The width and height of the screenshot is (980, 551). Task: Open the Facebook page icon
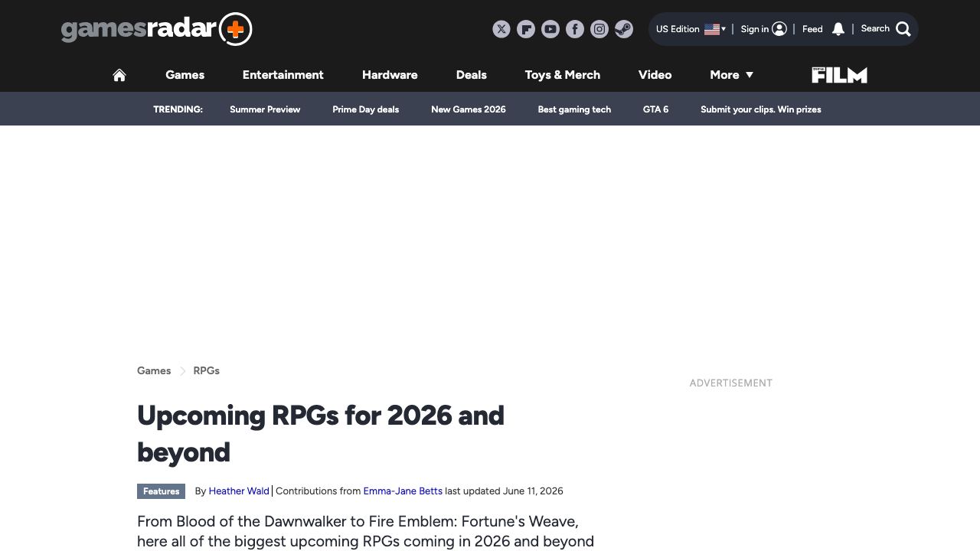click(x=575, y=29)
